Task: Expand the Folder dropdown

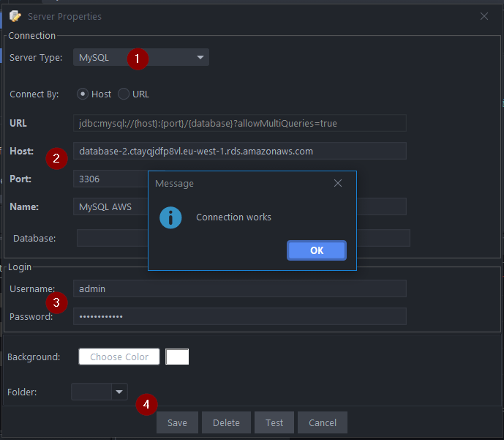Action: click(x=119, y=392)
